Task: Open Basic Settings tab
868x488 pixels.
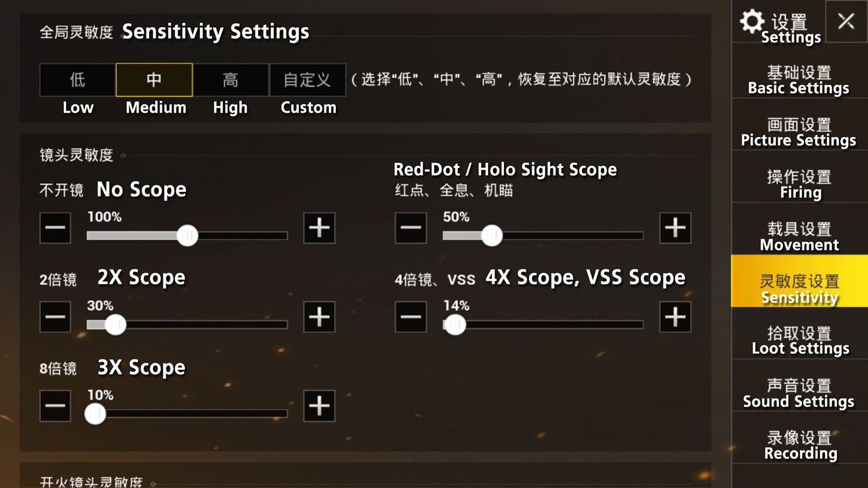Action: (799, 80)
